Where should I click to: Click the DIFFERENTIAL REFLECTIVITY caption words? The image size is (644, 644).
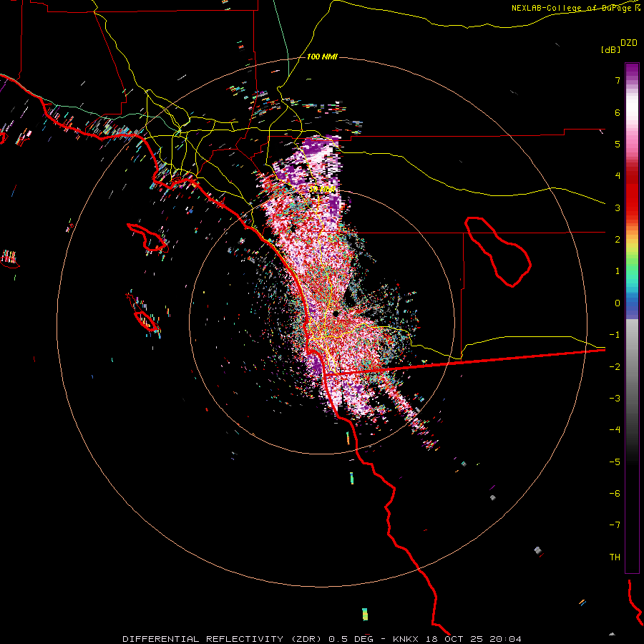[203, 639]
